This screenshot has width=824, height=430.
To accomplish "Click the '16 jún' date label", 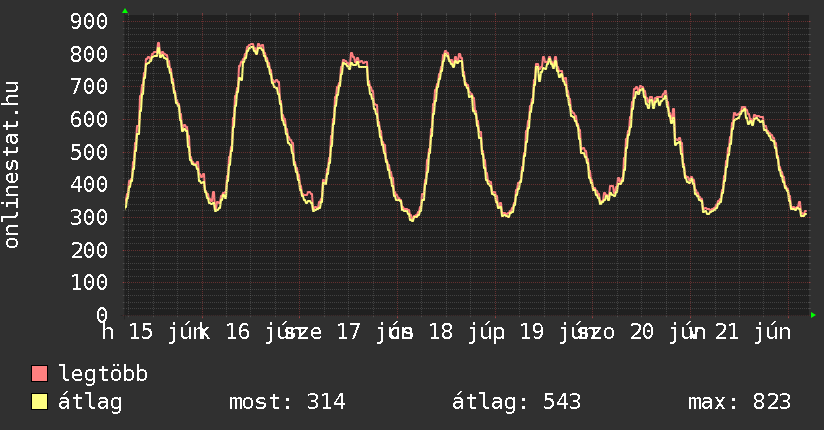I will (263, 332).
